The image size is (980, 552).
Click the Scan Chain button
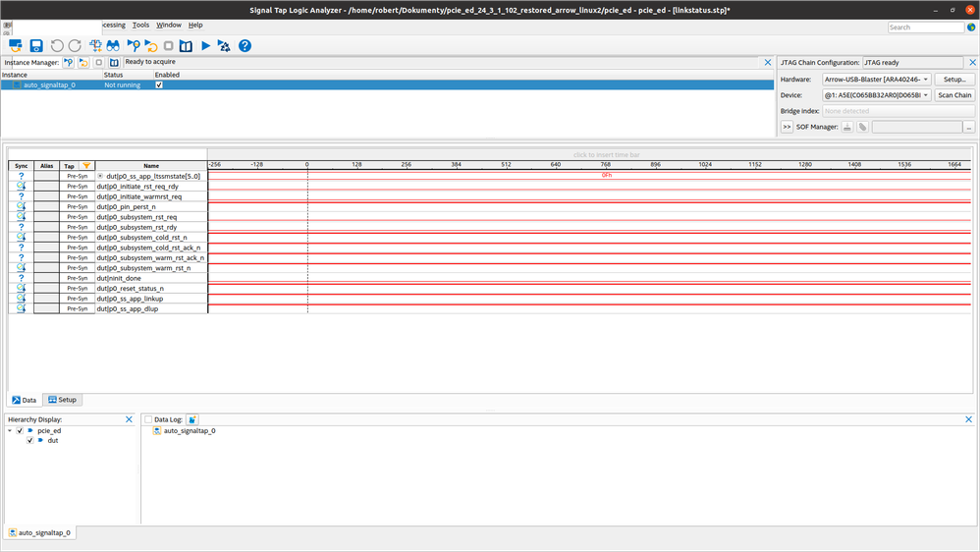point(954,95)
